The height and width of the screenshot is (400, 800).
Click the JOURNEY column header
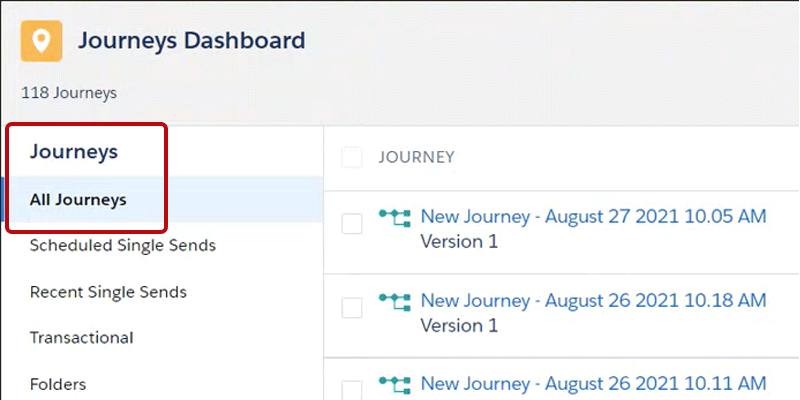(416, 157)
